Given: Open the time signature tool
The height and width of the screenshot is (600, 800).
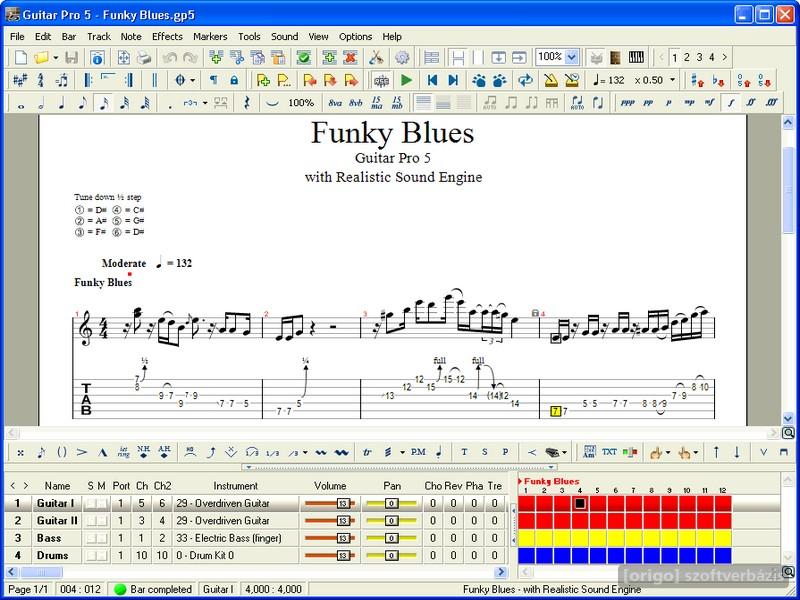Looking at the screenshot, I should click(41, 80).
